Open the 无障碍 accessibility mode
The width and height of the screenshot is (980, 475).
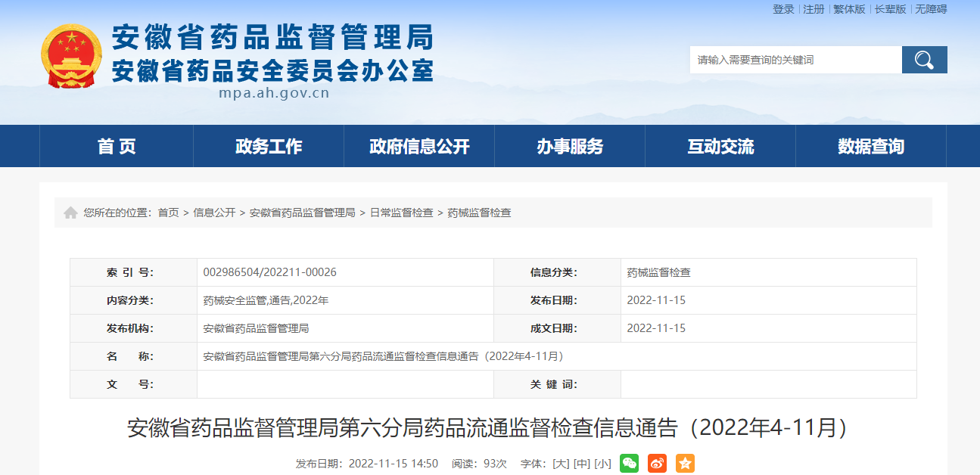931,9
